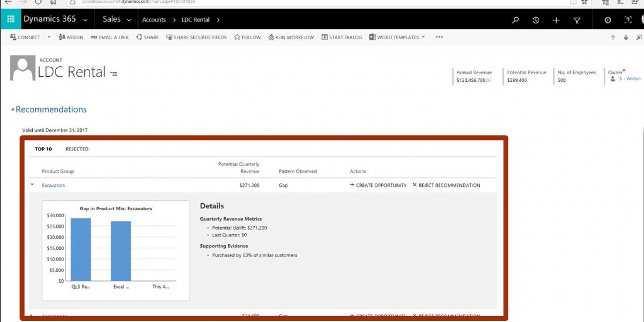The width and height of the screenshot is (644, 322).
Task: Click START DIALOG command
Action: coord(342,37)
